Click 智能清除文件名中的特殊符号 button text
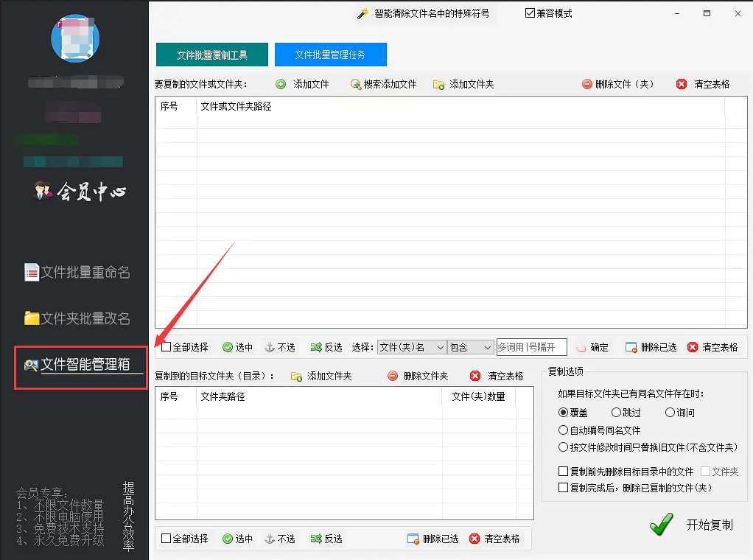 click(x=432, y=13)
